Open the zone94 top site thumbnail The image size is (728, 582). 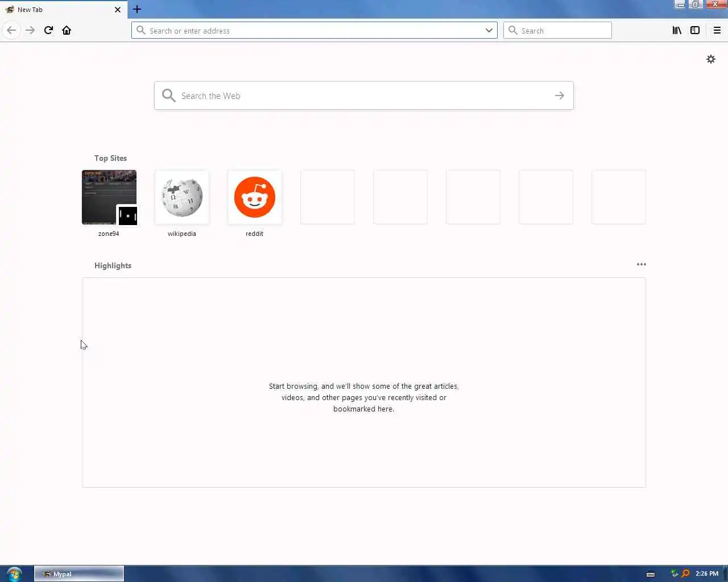pyautogui.click(x=109, y=197)
